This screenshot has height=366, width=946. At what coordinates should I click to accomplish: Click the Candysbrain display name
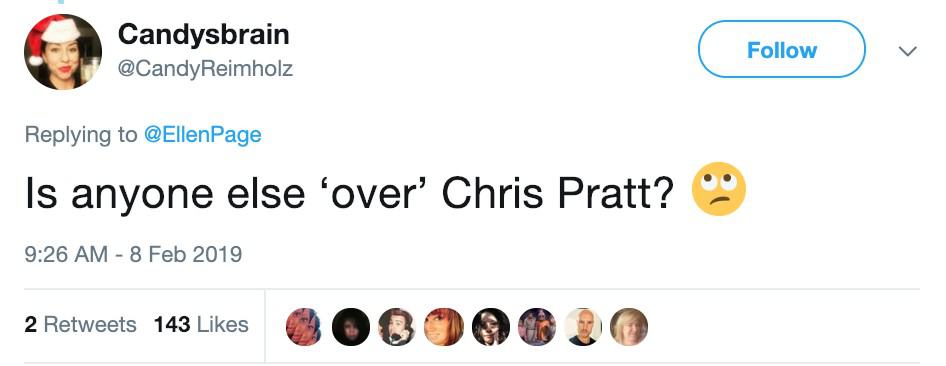tap(203, 34)
